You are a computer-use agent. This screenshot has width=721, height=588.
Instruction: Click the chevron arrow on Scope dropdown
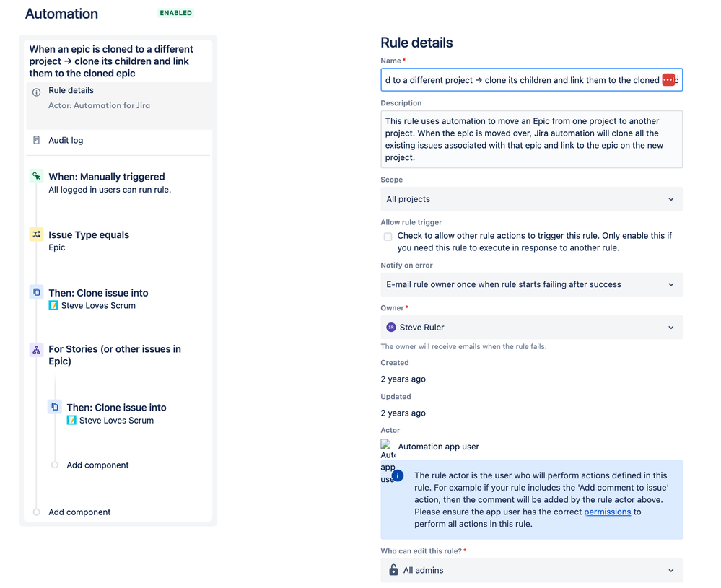tap(671, 199)
